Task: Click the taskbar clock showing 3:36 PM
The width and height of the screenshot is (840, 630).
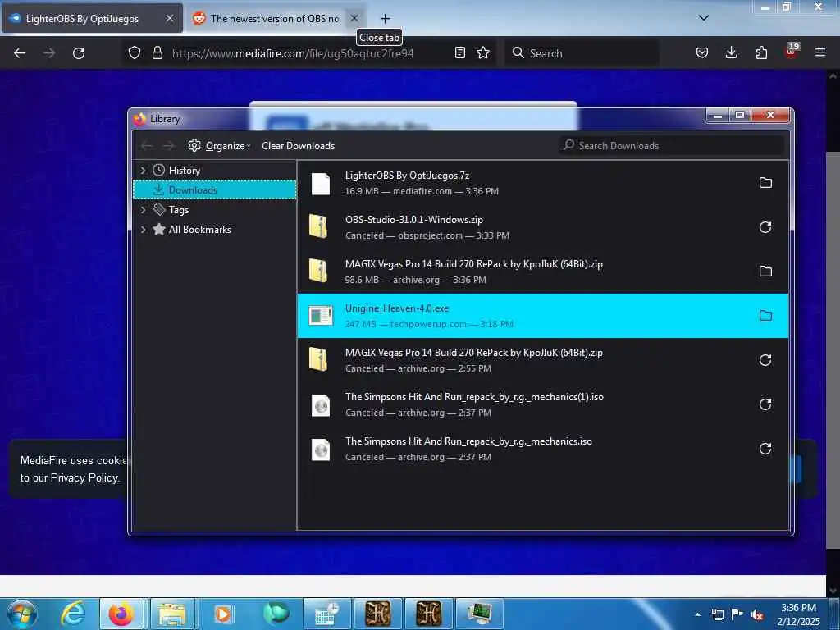Action: (798, 614)
